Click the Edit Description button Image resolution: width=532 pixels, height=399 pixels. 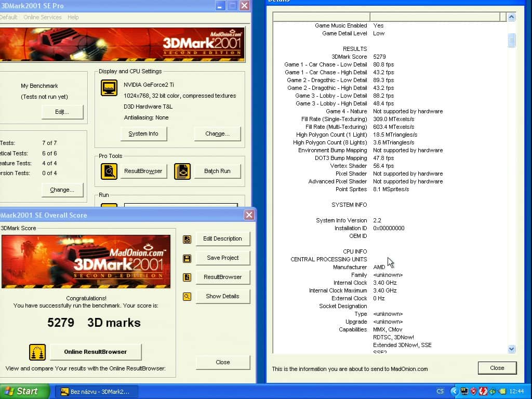point(222,239)
